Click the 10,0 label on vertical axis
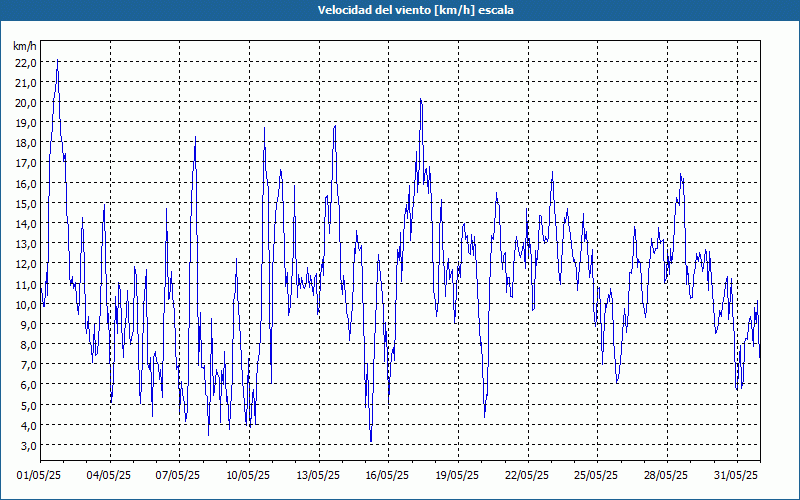Image resolution: width=800 pixels, height=500 pixels. (25, 304)
